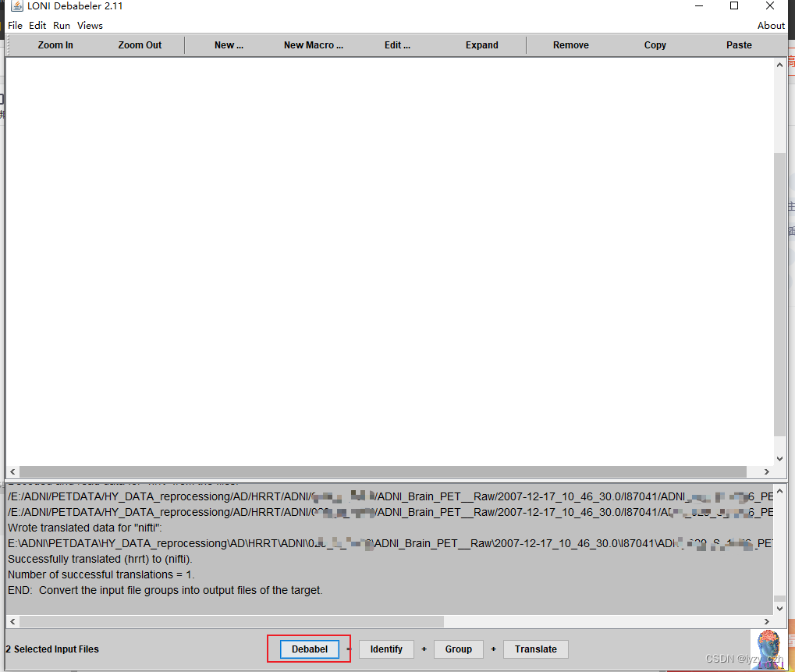The image size is (795, 672).
Task: Maximize the LONI Debabeler window
Action: pos(734,6)
